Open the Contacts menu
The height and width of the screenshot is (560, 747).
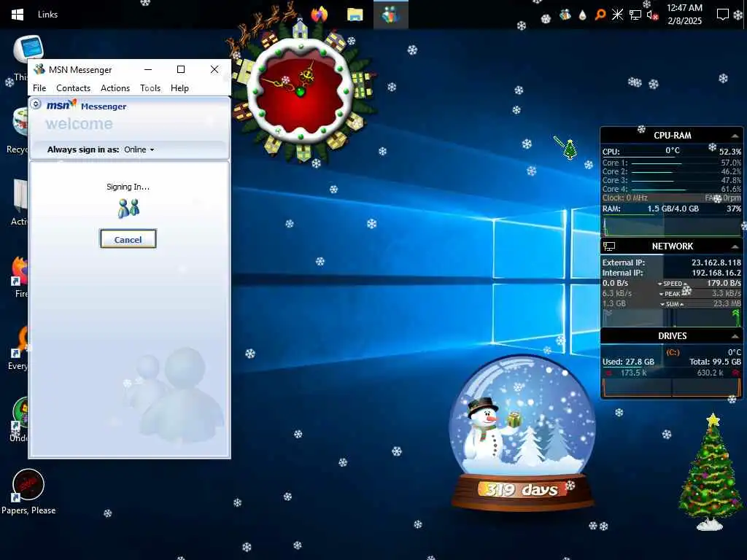click(73, 88)
